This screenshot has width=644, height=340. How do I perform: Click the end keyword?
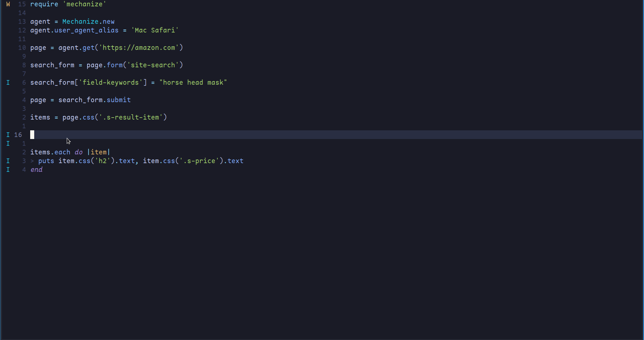pyautogui.click(x=36, y=169)
